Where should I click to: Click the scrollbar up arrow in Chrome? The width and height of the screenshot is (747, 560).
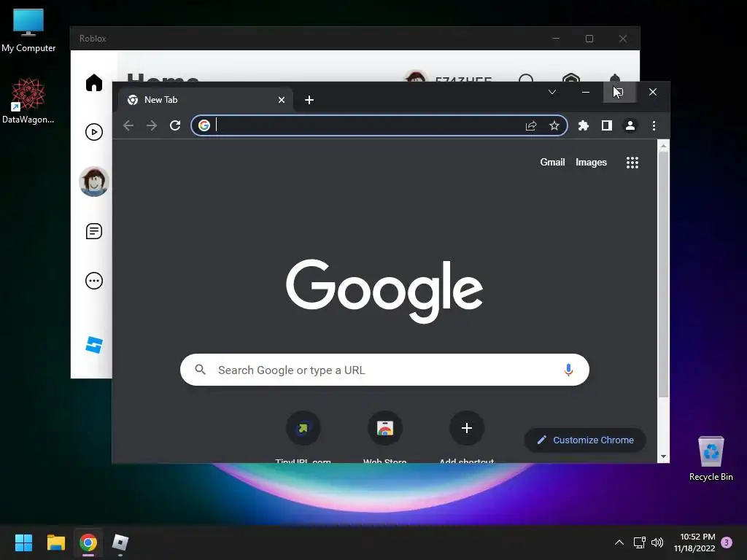tap(663, 146)
